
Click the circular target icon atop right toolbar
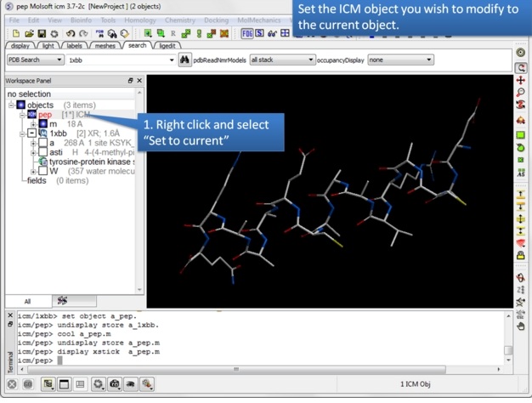521,52
